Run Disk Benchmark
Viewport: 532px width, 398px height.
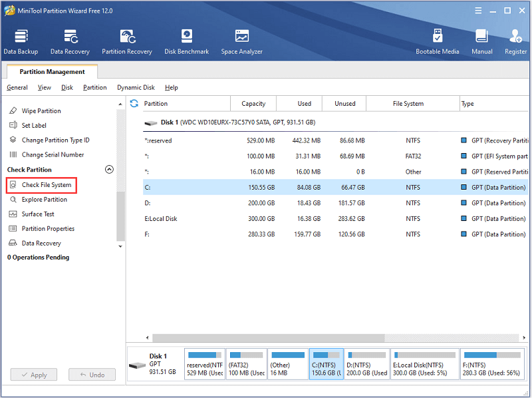(x=186, y=40)
